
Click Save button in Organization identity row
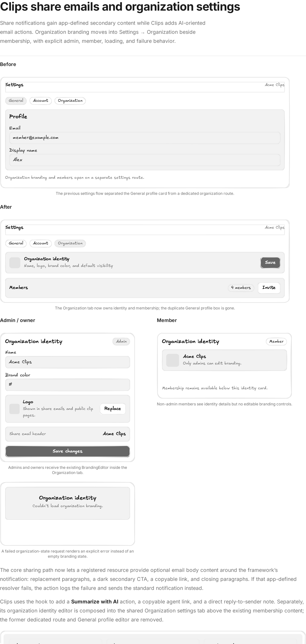tap(270, 262)
